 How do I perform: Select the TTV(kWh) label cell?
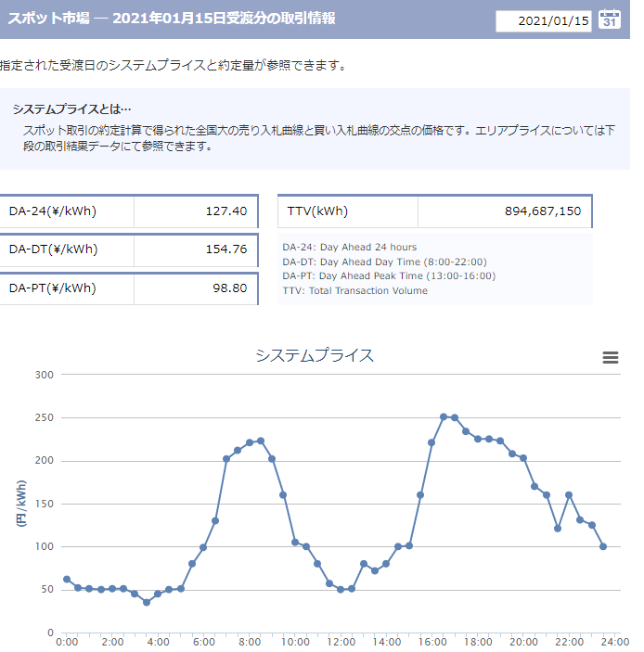coord(348,211)
